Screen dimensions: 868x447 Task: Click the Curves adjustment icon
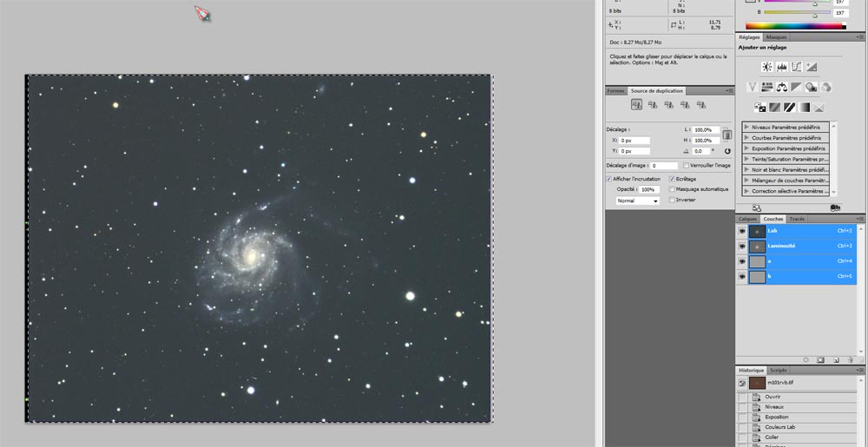(796, 67)
